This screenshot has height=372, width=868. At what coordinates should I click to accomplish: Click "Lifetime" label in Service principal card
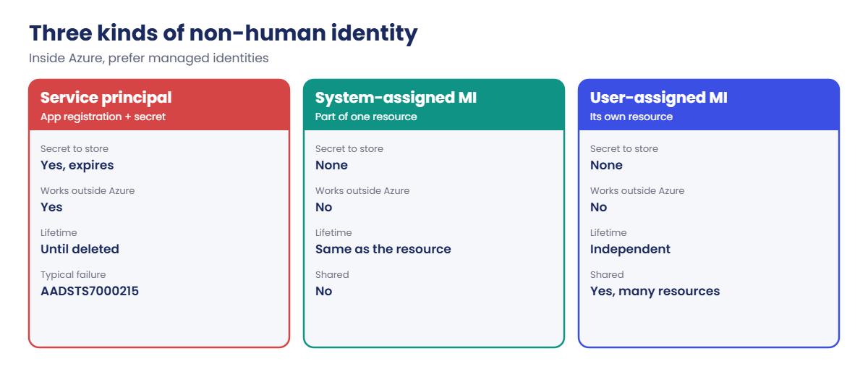coord(59,233)
